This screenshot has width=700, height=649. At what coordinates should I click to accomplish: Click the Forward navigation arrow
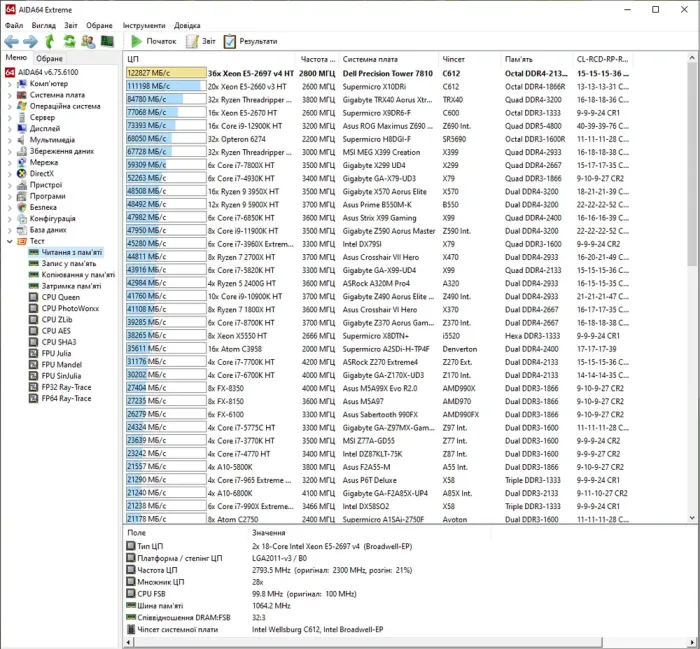pos(31,41)
